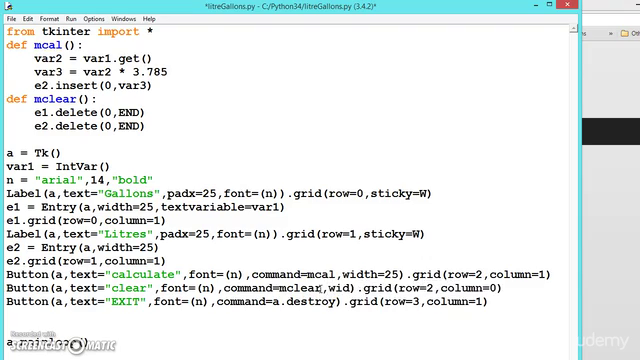Click the Button line with text "EXIT"
640x360 pixels.
click(247, 301)
